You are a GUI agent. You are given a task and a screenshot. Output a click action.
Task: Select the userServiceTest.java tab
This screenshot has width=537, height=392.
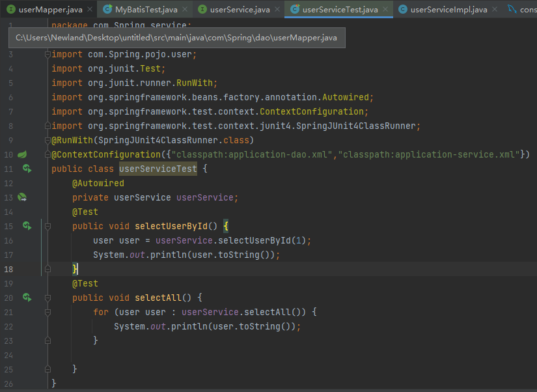coord(340,10)
